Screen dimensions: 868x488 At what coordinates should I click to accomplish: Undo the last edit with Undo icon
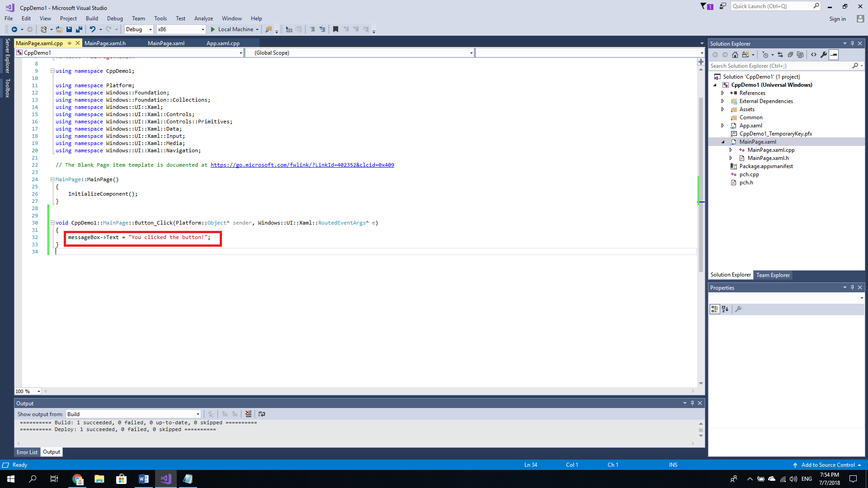point(93,29)
